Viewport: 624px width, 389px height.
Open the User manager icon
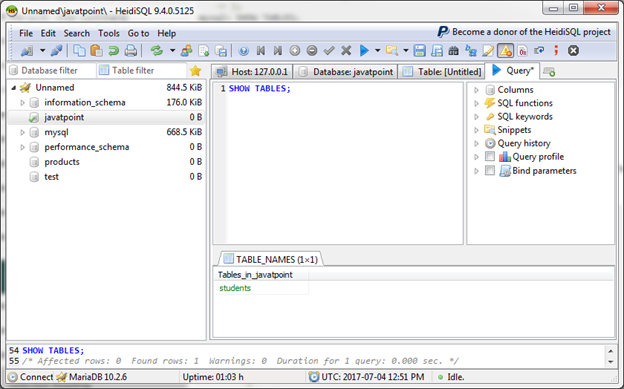click(x=186, y=51)
